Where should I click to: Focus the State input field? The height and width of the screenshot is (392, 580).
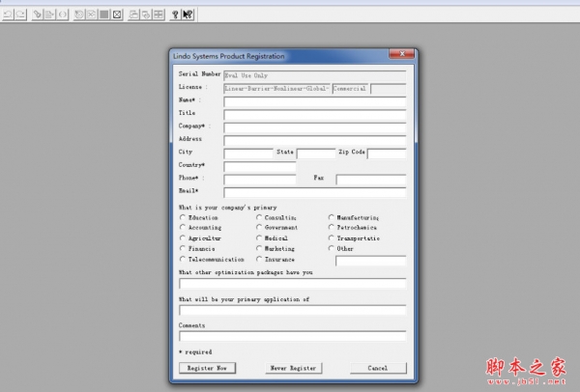[316, 154]
